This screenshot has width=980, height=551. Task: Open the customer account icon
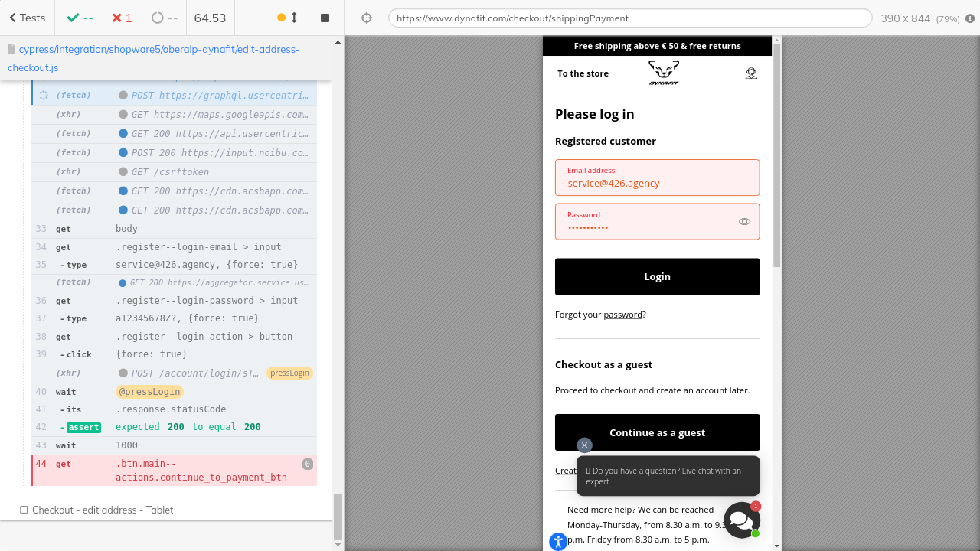(751, 73)
